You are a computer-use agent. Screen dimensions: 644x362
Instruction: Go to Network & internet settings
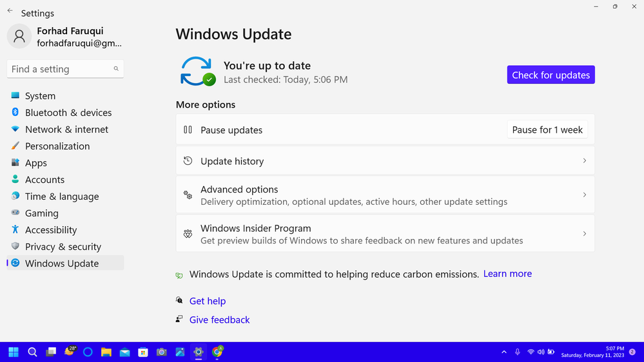pyautogui.click(x=65, y=129)
